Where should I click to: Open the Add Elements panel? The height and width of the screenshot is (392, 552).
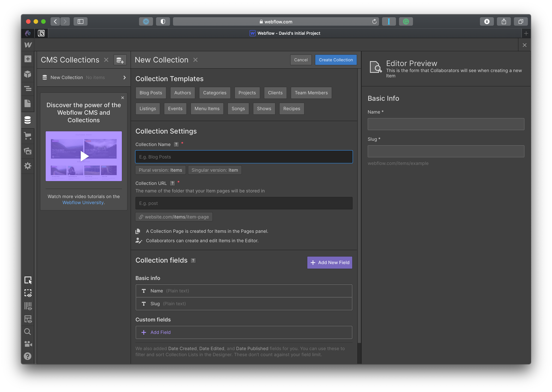click(x=28, y=59)
